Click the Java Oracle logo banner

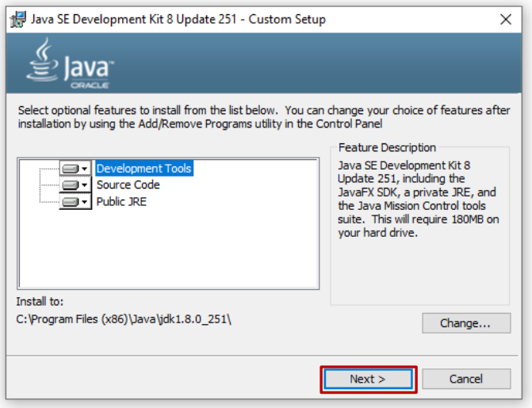(x=71, y=63)
